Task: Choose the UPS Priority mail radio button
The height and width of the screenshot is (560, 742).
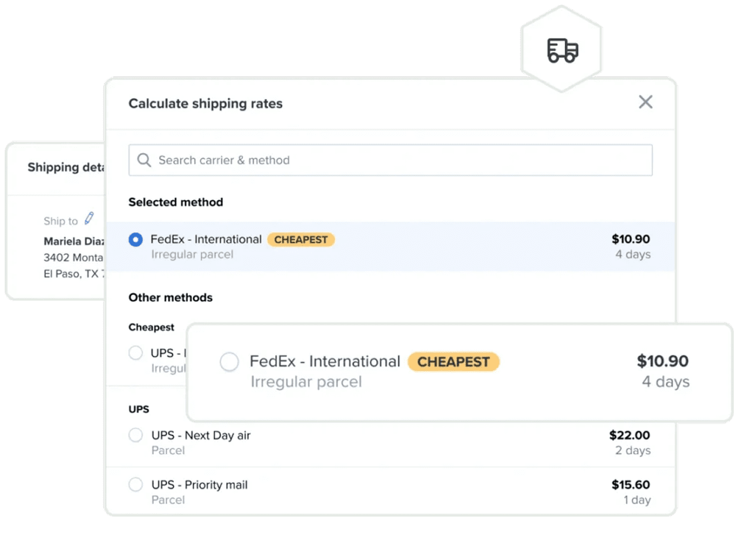Action: [136, 485]
